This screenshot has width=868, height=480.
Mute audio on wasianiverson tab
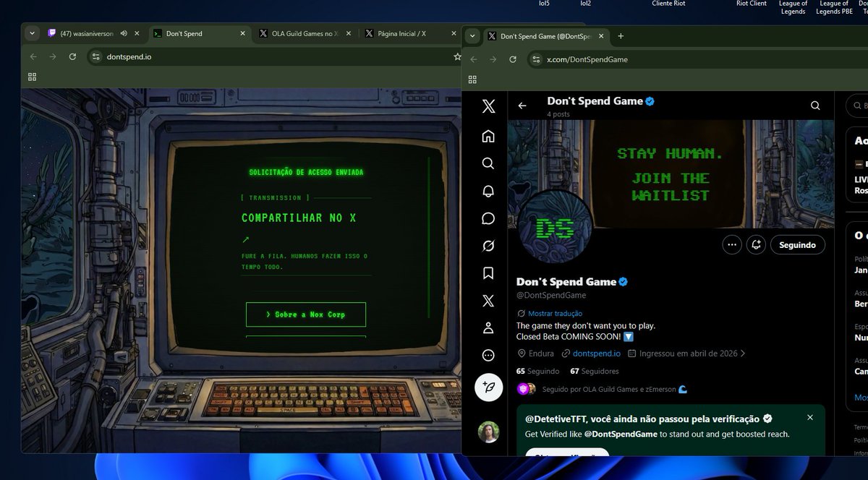tap(124, 33)
